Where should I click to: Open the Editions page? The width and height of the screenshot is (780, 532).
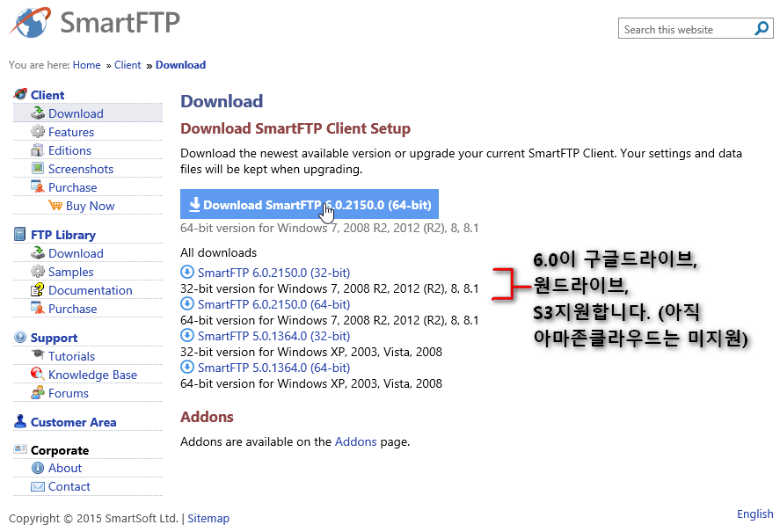pos(69,150)
